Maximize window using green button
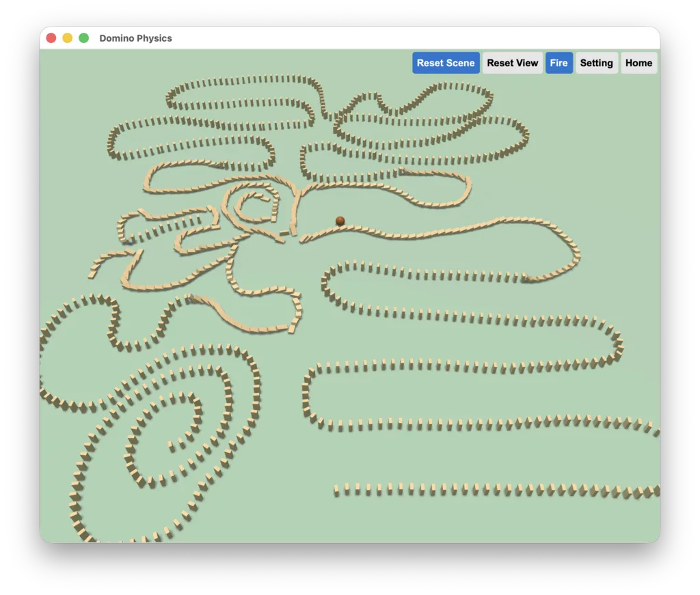The width and height of the screenshot is (700, 595). 83,38
